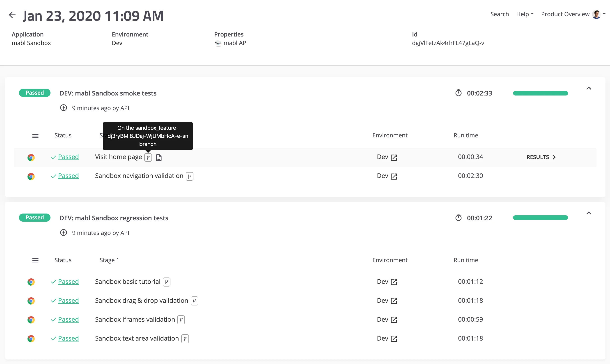Click the green progress bar of regression tests
The height and width of the screenshot is (364, 610).
(x=540, y=217)
